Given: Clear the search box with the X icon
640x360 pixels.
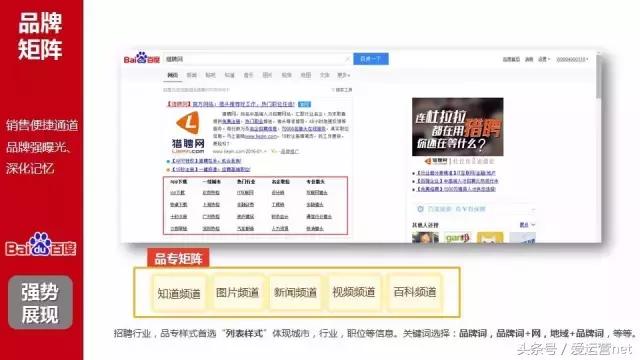Looking at the screenshot, I should [347, 59].
